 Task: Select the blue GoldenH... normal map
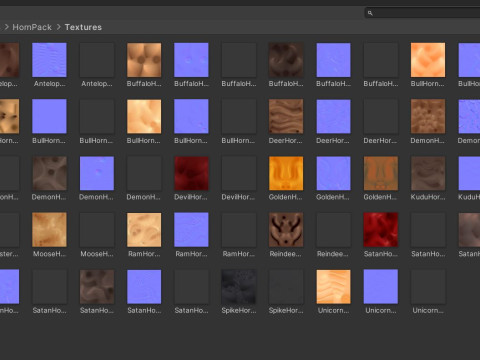[x=333, y=173]
